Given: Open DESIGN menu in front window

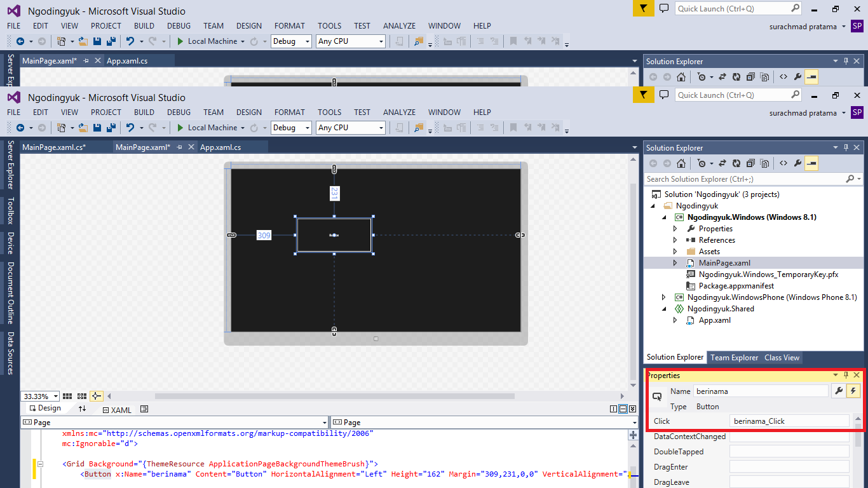Looking at the screenshot, I should click(249, 112).
